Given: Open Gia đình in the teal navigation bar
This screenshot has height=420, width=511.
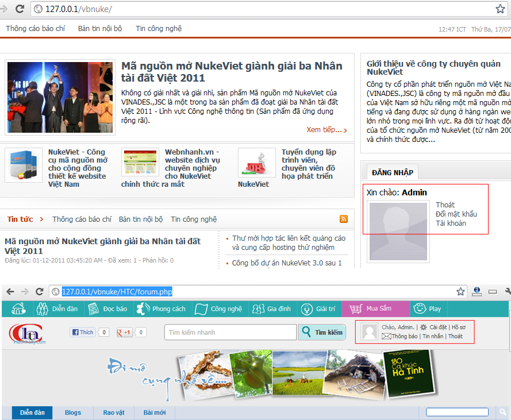Looking at the screenshot, I should tap(271, 309).
